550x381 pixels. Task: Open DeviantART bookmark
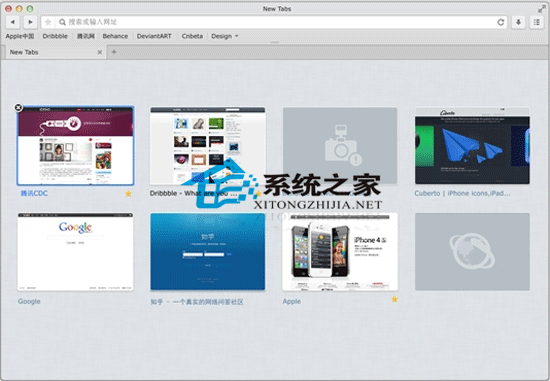(154, 36)
